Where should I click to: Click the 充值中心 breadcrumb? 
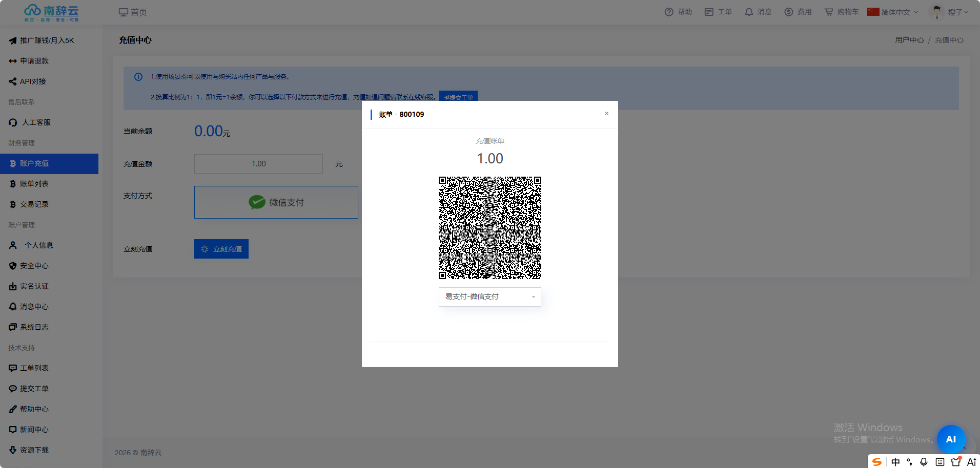[x=949, y=40]
